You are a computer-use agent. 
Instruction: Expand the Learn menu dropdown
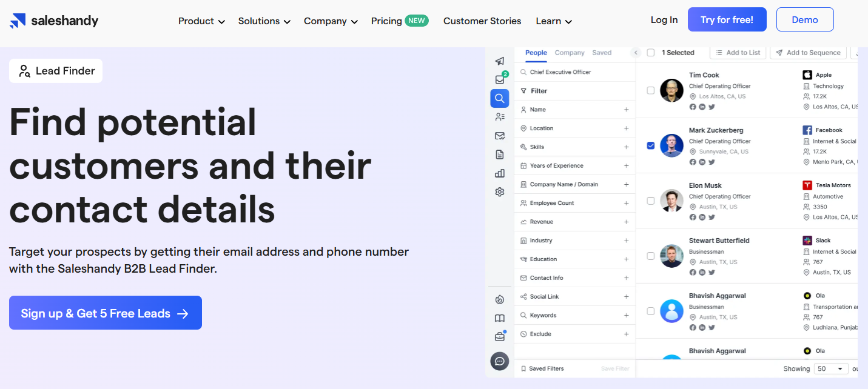tap(554, 21)
